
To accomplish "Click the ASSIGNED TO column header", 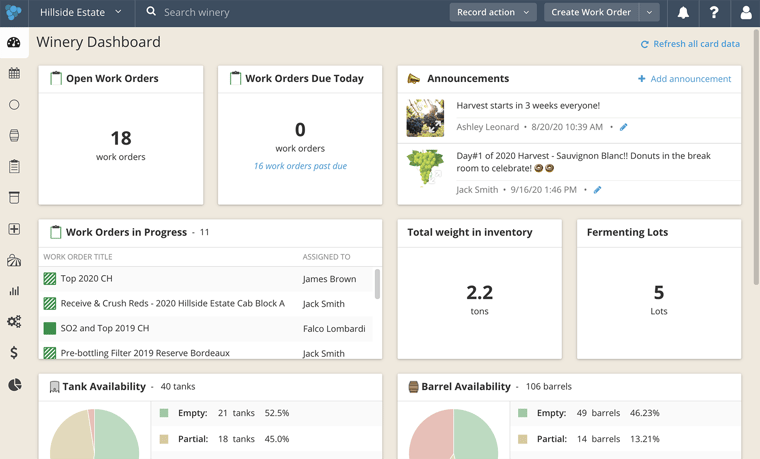I will (326, 257).
